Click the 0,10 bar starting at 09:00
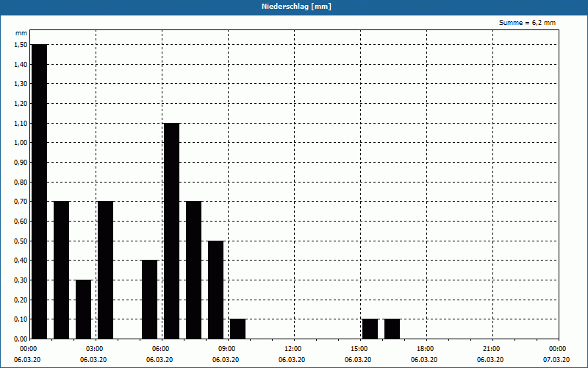This screenshot has height=368, width=588. point(237,329)
